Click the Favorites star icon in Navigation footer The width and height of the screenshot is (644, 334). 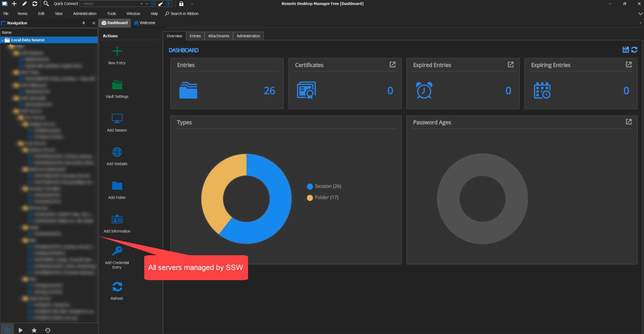(x=34, y=330)
